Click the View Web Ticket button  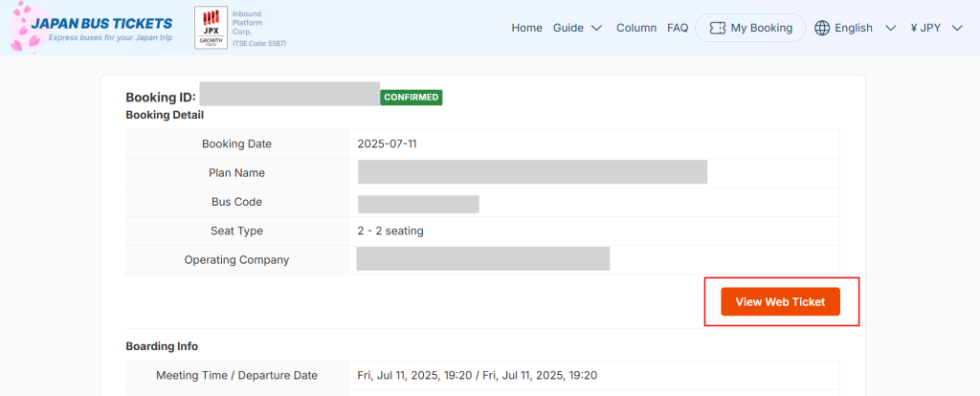(780, 301)
